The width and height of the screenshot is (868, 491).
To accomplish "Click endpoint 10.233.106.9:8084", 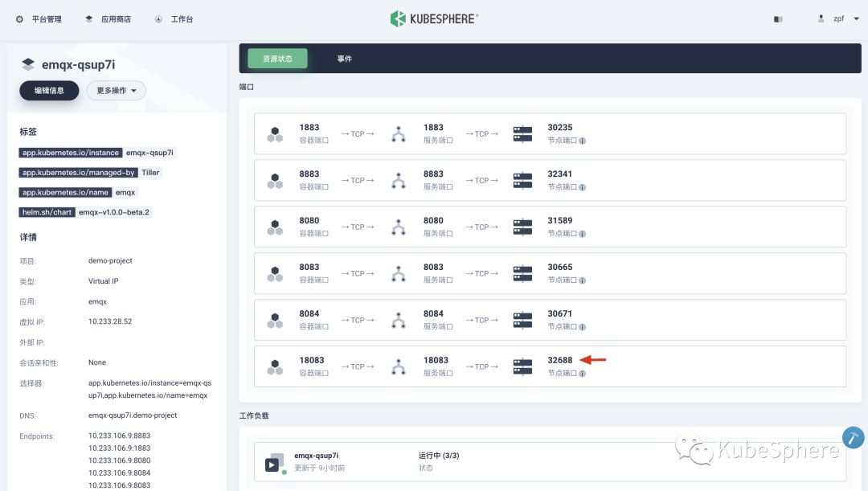I will coord(119,473).
